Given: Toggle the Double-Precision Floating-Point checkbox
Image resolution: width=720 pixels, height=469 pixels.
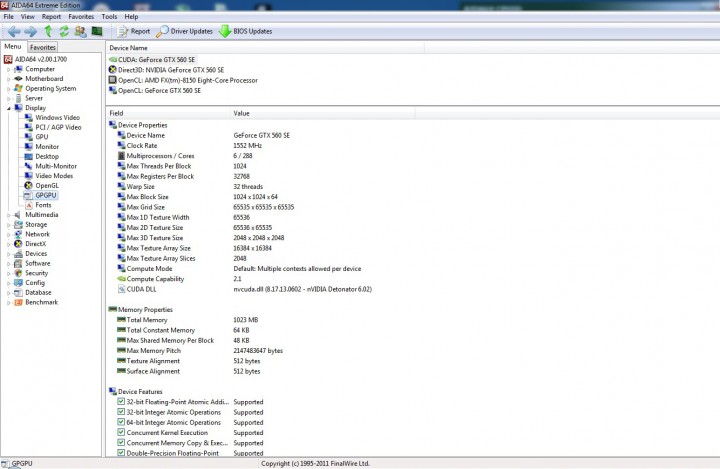Looking at the screenshot, I should (x=121, y=452).
